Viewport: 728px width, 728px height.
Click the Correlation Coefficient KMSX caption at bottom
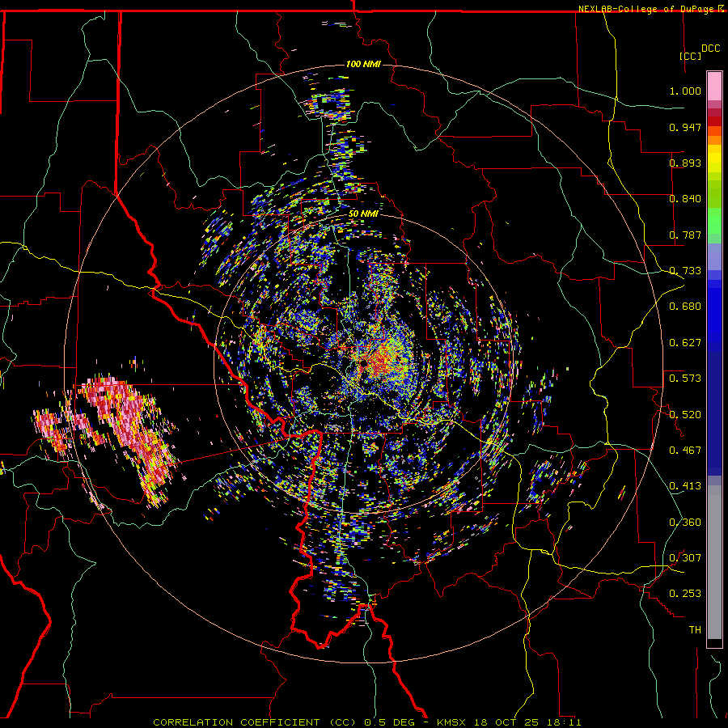click(x=366, y=722)
